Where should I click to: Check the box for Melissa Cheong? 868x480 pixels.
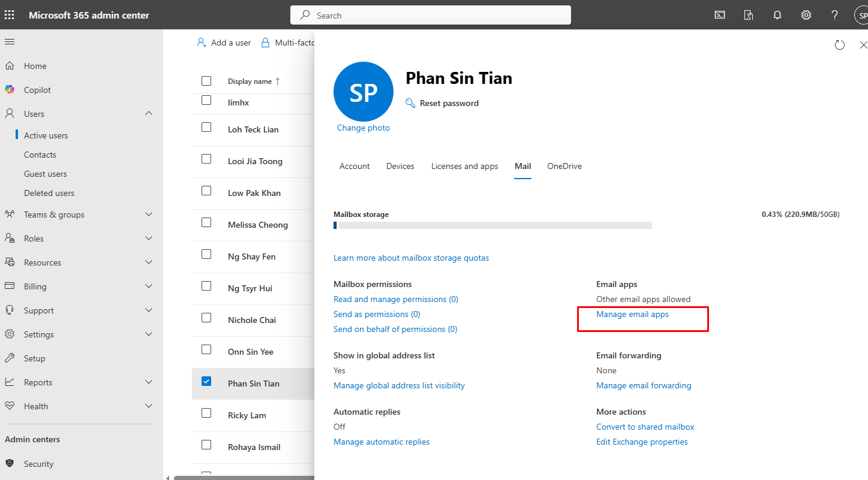click(x=206, y=222)
